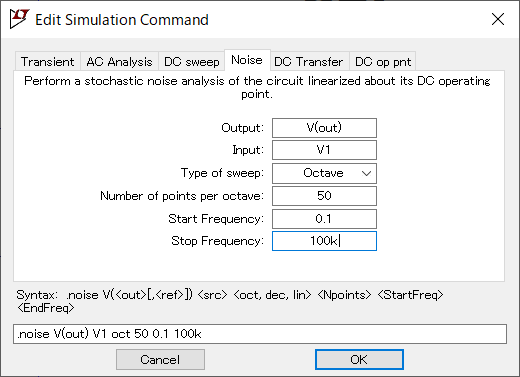Click the stochastic noise analysis description text
This screenshot has width=520, height=377.
click(x=257, y=87)
